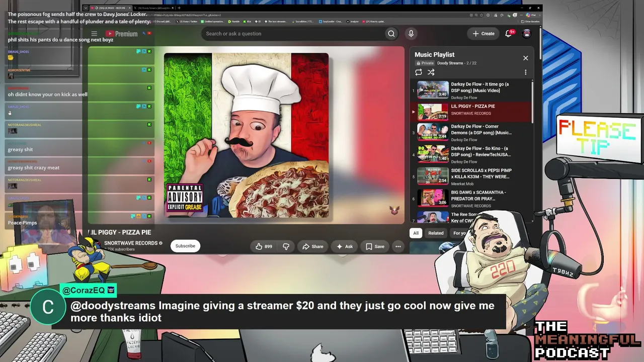This screenshot has height=362, width=644.
Task: Dislike the PIZZA PIE video
Action: (x=286, y=246)
